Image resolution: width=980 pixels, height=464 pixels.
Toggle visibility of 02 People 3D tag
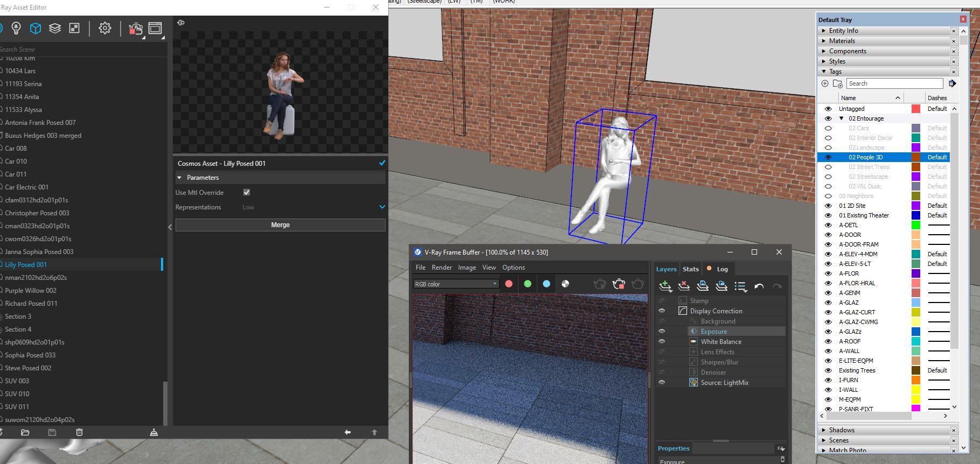click(x=828, y=157)
